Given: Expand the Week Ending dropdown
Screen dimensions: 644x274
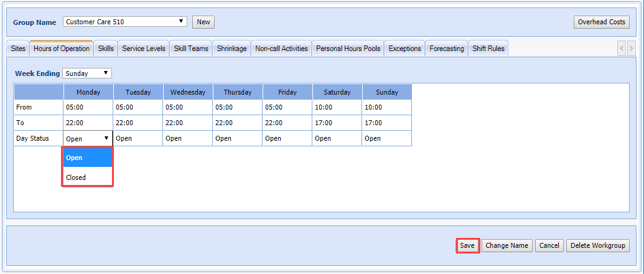Looking at the screenshot, I should pos(87,73).
